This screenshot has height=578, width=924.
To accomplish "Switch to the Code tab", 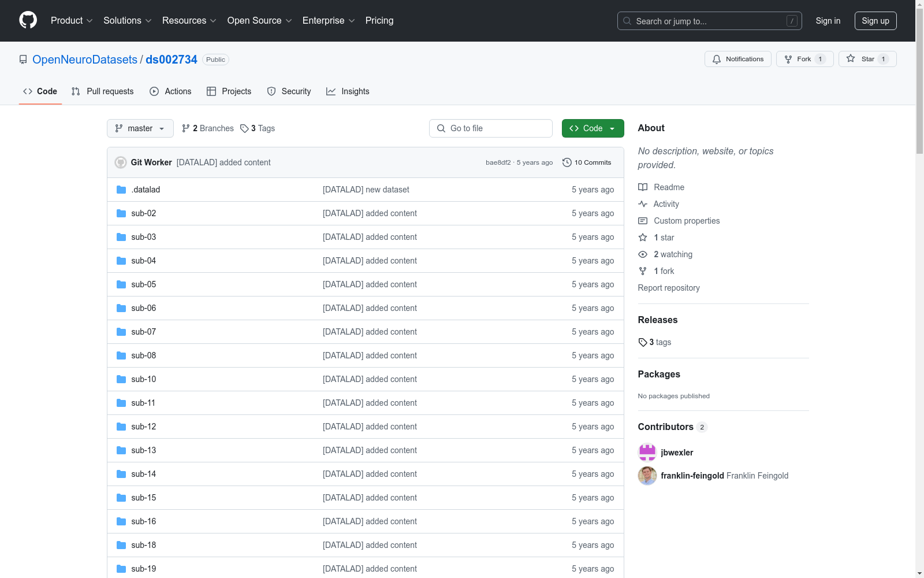I will (x=40, y=91).
